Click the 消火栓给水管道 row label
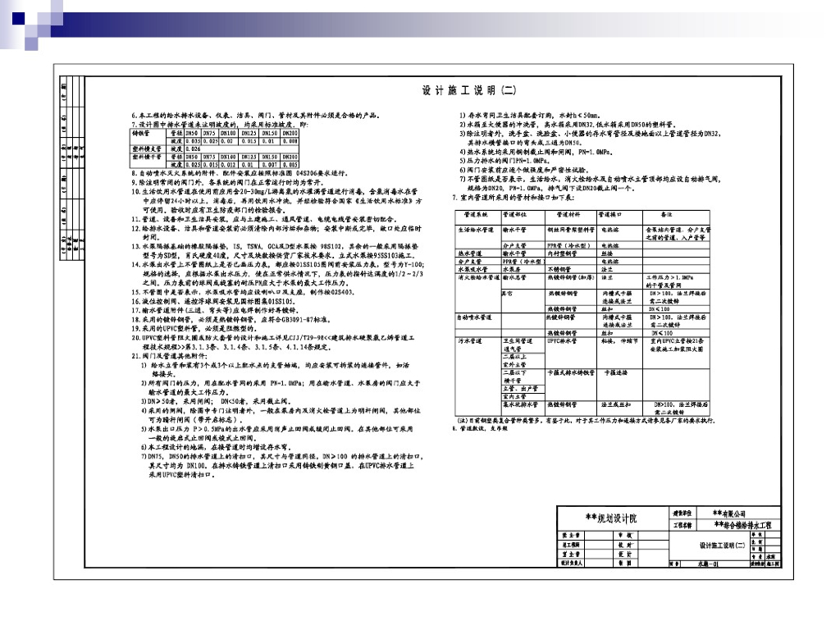 pos(478,277)
